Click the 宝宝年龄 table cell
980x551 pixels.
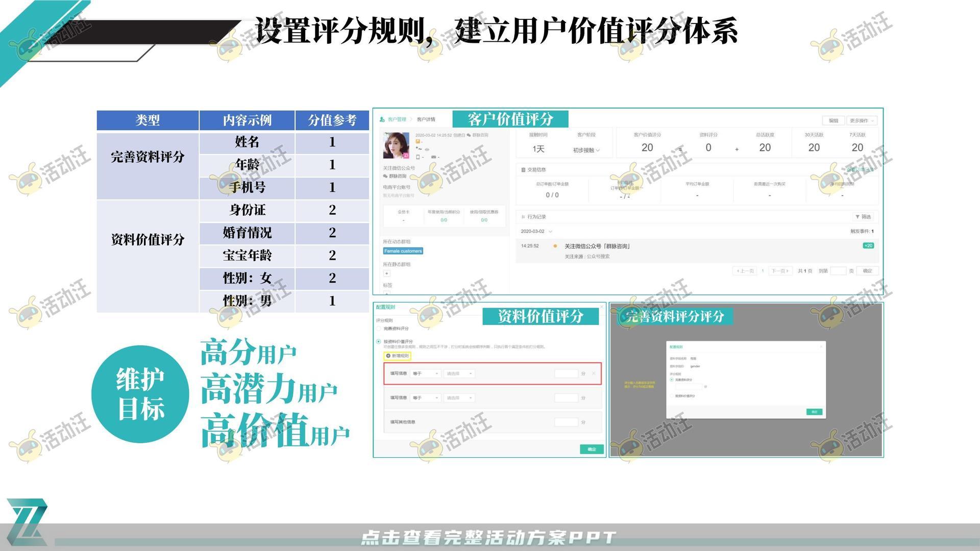pyautogui.click(x=247, y=256)
